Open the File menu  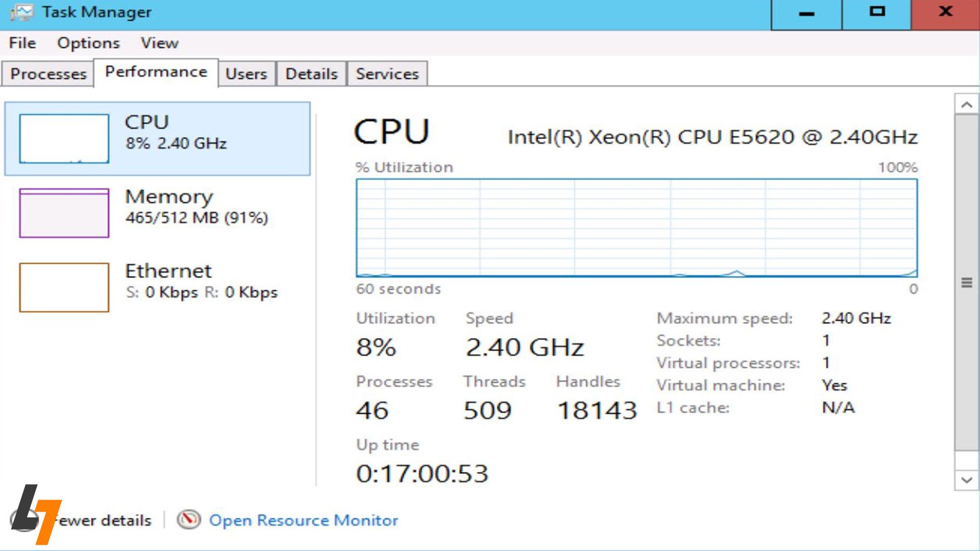22,43
